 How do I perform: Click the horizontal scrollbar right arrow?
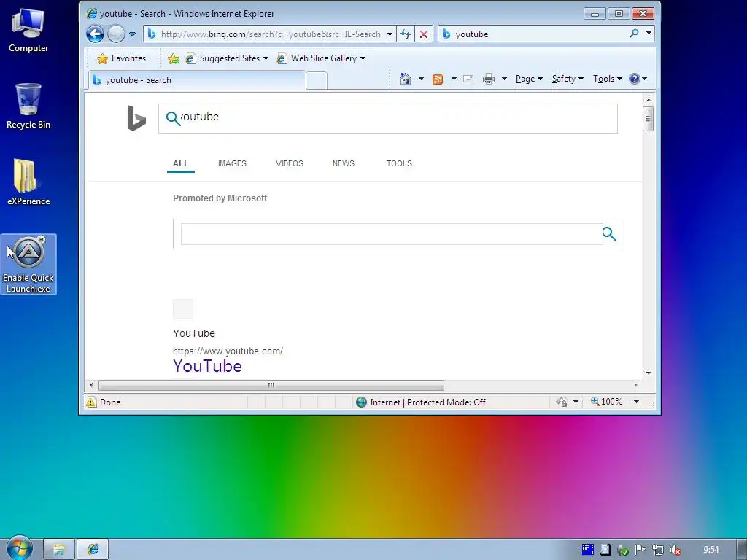point(635,385)
